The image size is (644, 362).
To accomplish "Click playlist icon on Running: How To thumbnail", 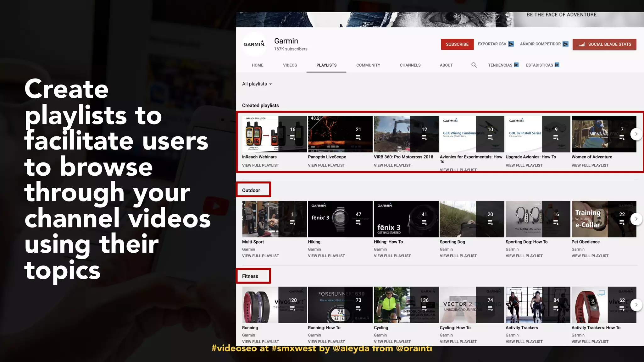I will [x=358, y=308].
